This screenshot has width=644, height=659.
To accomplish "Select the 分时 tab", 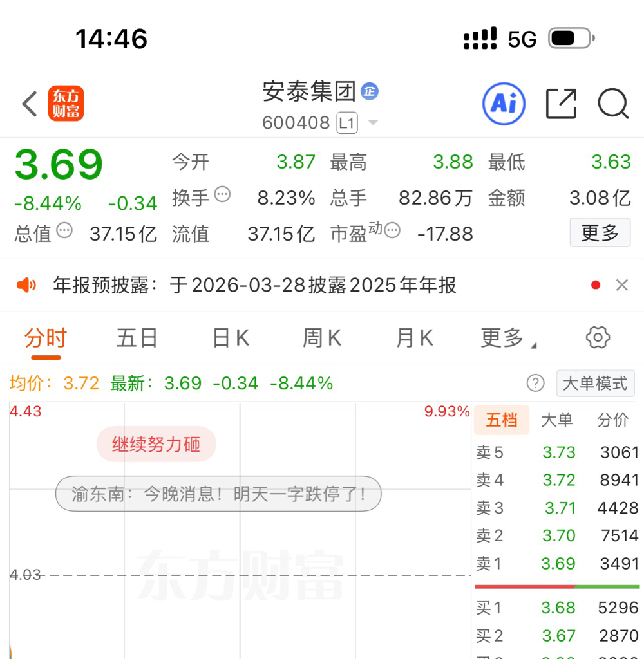I will pos(46,338).
